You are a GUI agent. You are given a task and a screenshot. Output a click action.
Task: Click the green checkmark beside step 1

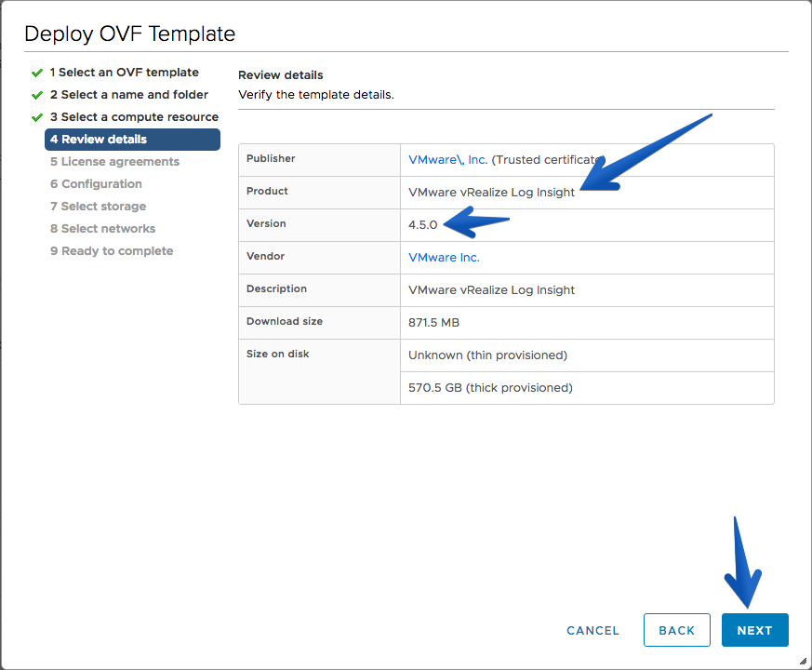pos(37,73)
